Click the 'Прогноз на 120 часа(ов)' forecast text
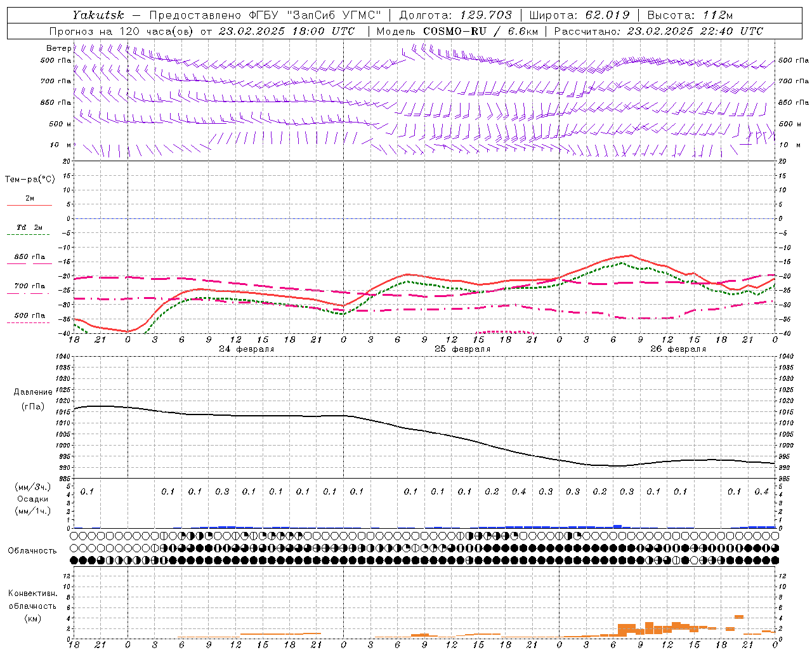The height and width of the screenshot is (650, 812). [121, 31]
